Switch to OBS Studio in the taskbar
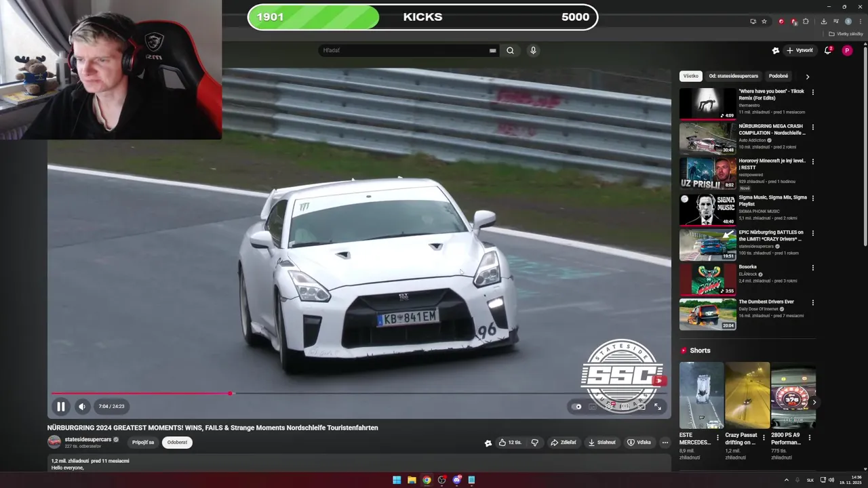868x488 pixels. [x=441, y=480]
